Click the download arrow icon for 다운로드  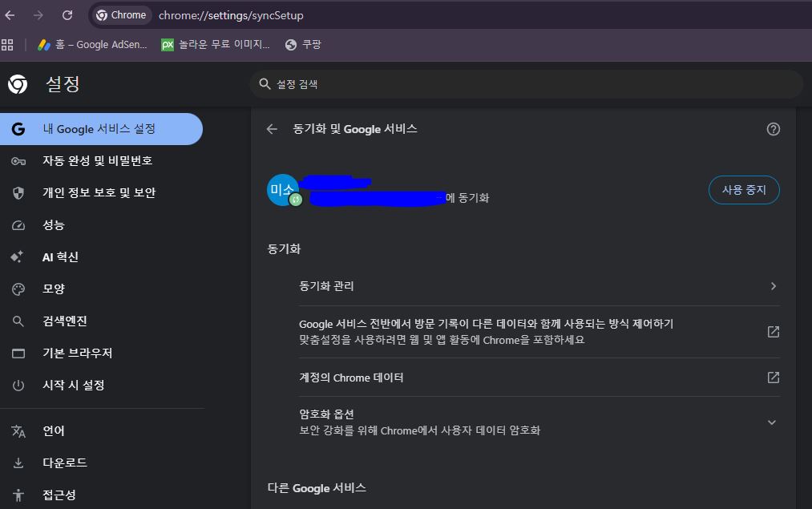[x=18, y=463]
